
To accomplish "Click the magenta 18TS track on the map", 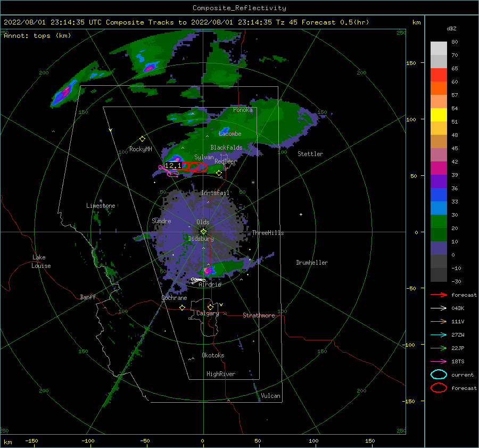I will click(x=169, y=172).
